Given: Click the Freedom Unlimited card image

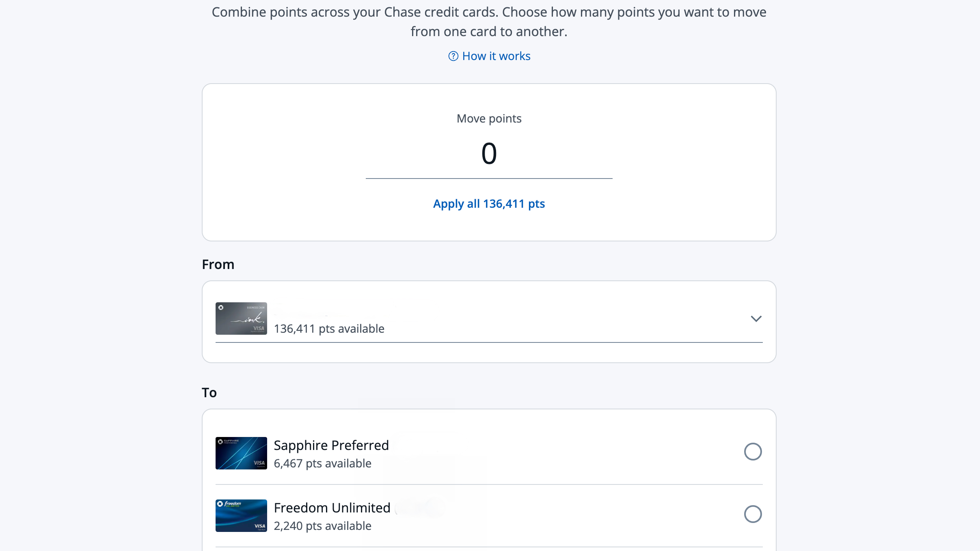Looking at the screenshot, I should [x=241, y=516].
